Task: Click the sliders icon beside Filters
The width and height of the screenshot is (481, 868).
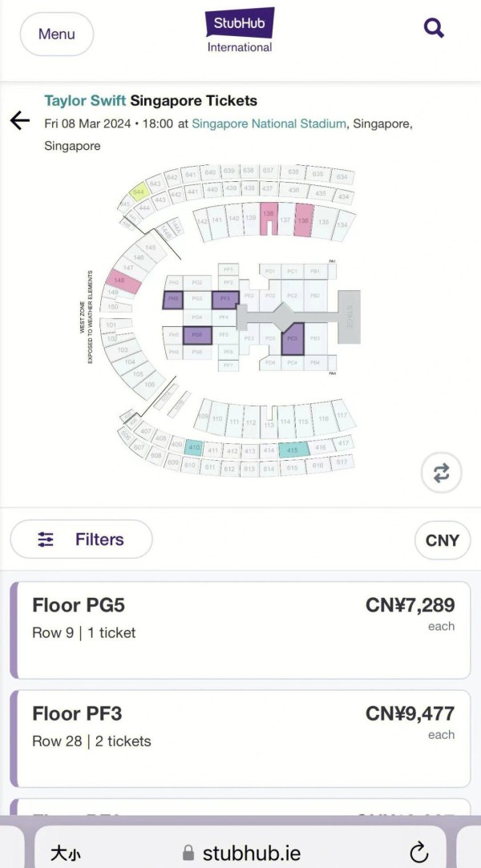Action: pyautogui.click(x=46, y=539)
